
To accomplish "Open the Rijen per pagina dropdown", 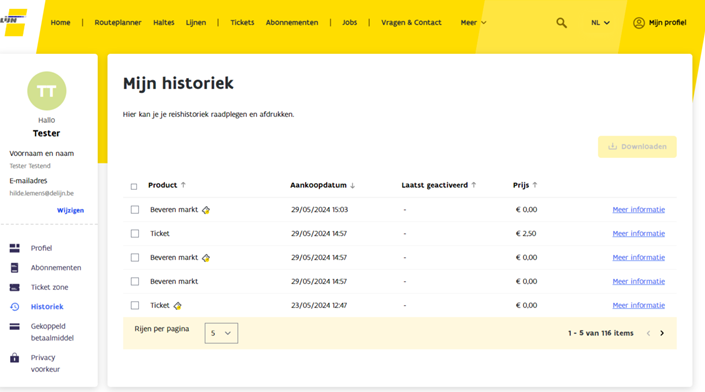I will tap(221, 333).
